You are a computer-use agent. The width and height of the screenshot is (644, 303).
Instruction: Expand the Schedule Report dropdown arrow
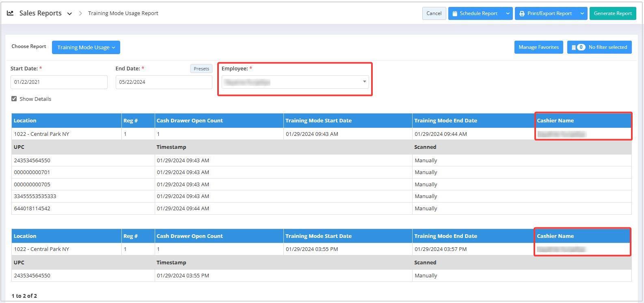click(508, 13)
